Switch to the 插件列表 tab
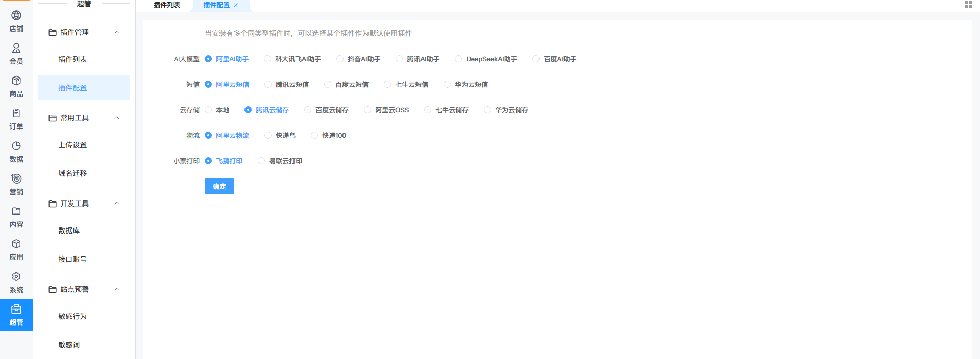 click(167, 5)
